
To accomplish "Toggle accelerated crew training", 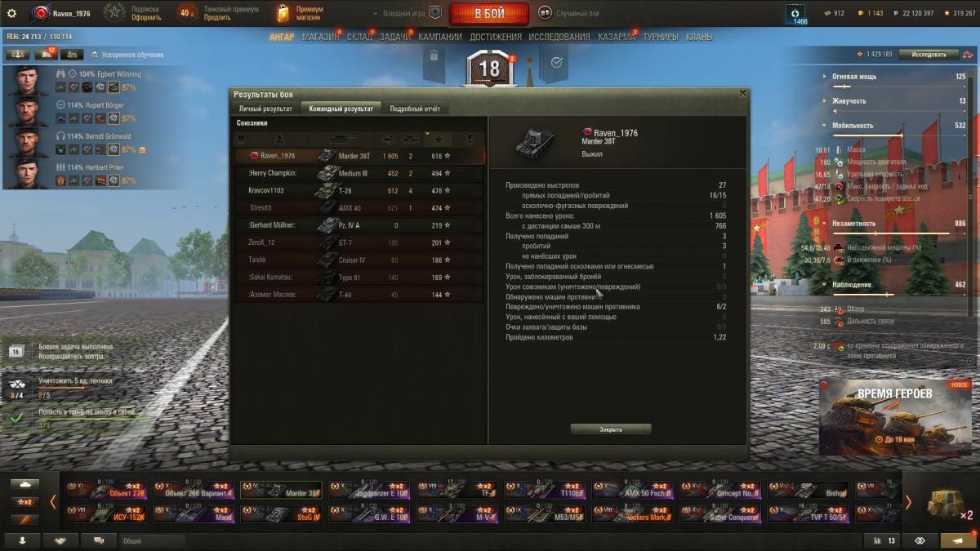I will [127, 55].
